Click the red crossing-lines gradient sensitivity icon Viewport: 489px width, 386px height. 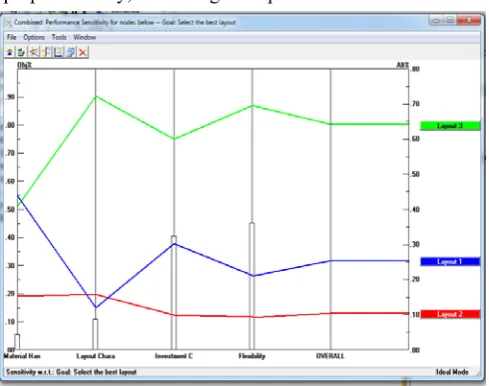coord(34,52)
